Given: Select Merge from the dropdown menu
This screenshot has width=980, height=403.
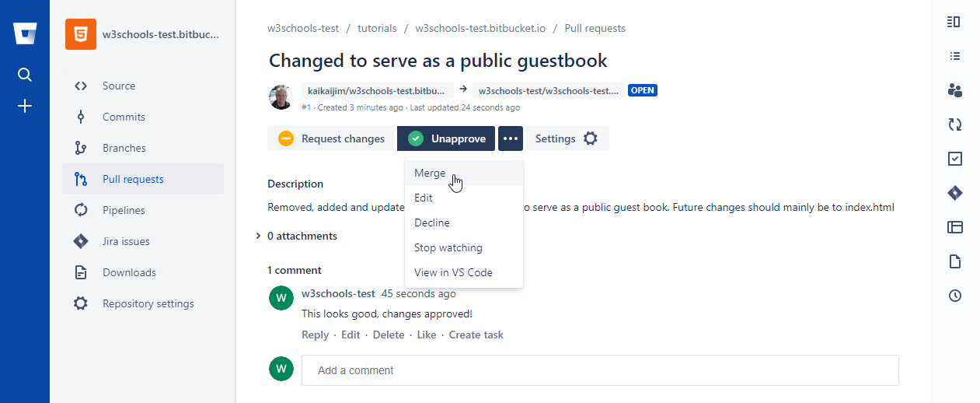Looking at the screenshot, I should tap(430, 173).
